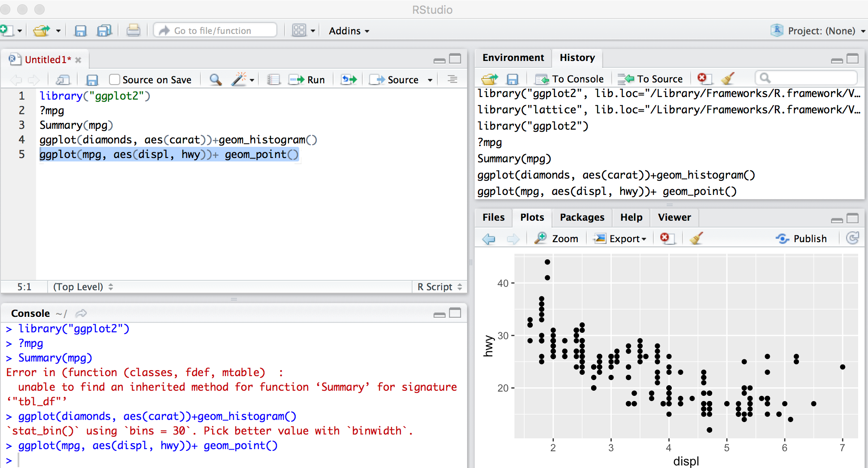This screenshot has width=868, height=468.
Task: Open the Source button dropdown arrow
Action: 430,80
